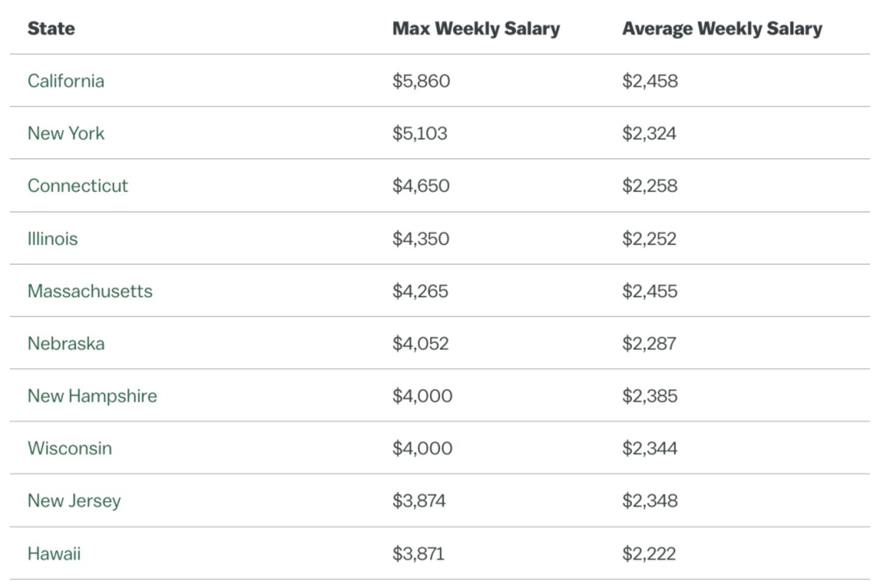Open the California state link

click(66, 81)
